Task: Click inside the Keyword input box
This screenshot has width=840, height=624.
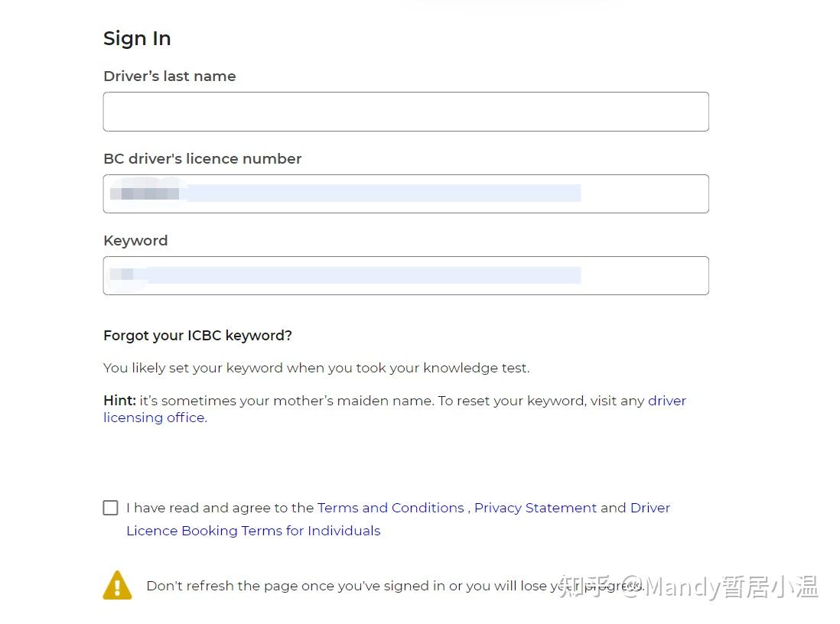Action: coord(405,275)
